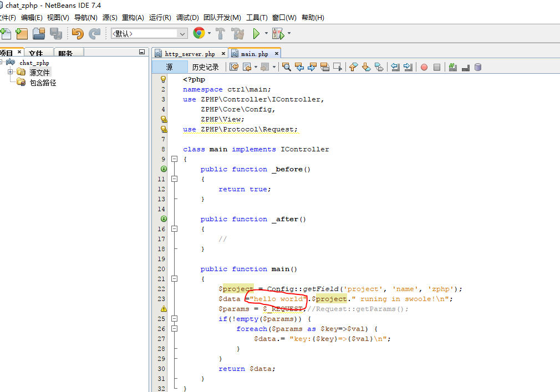Collapse the foreach fold at line 26
This screenshot has width=560, height=392.
pyautogui.click(x=174, y=328)
